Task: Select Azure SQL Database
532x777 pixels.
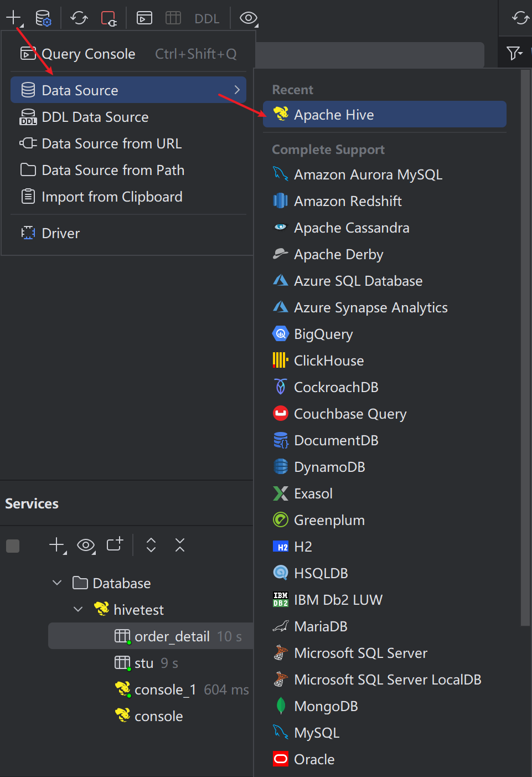Action: [385, 281]
